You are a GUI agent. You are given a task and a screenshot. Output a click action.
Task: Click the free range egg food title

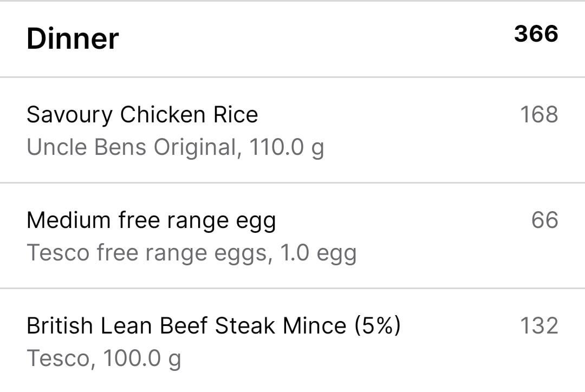coord(197,220)
